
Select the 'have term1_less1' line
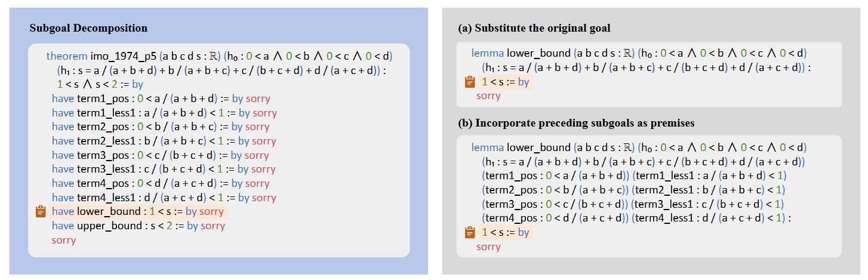coord(164,113)
